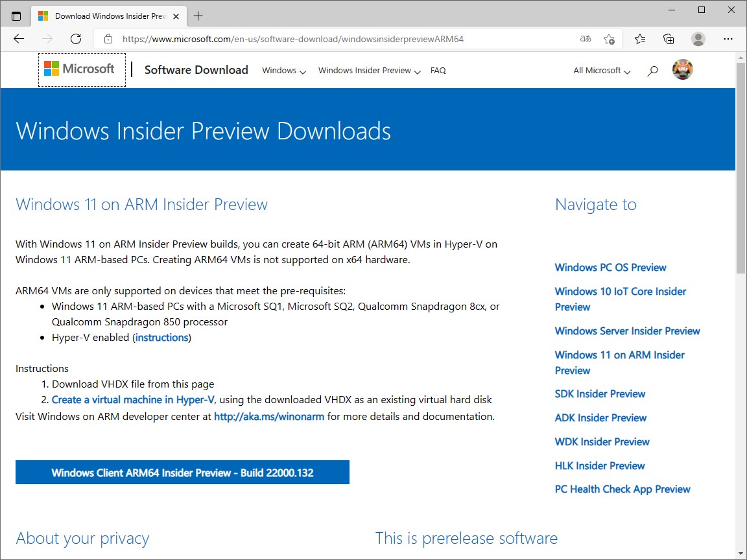This screenshot has width=747, height=560.
Task: Go to Windows 11 on ARM Insider Preview
Action: (x=619, y=362)
